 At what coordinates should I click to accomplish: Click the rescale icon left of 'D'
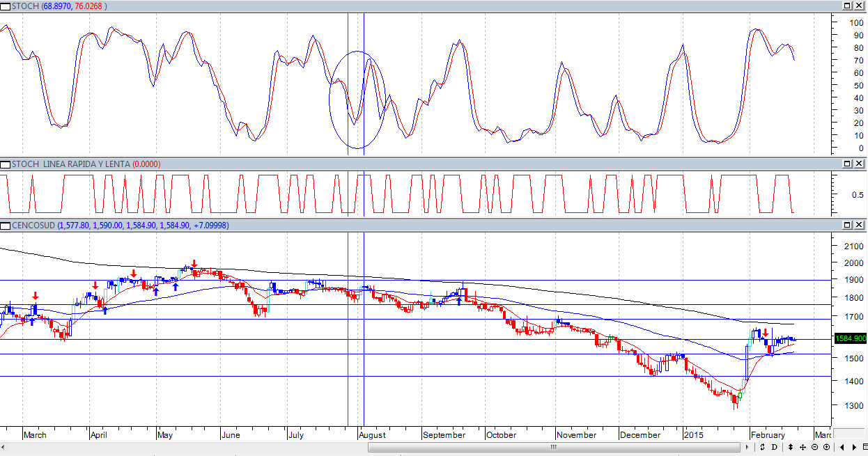(763, 447)
